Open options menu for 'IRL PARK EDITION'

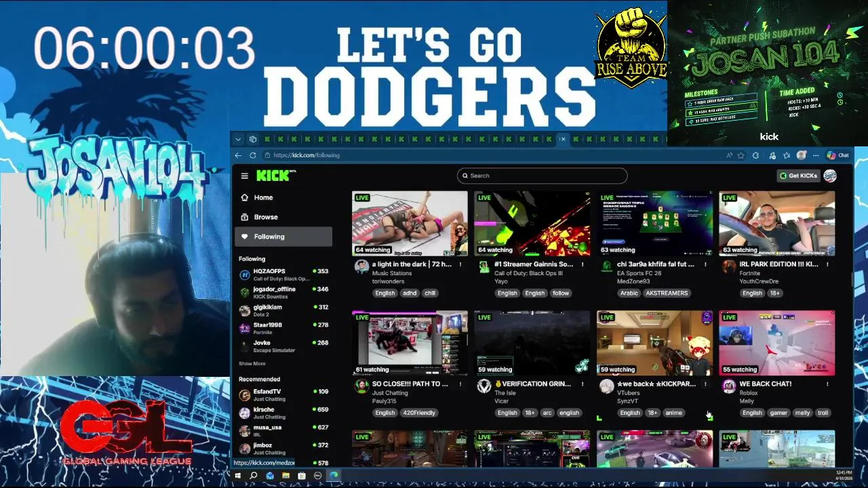coord(827,264)
